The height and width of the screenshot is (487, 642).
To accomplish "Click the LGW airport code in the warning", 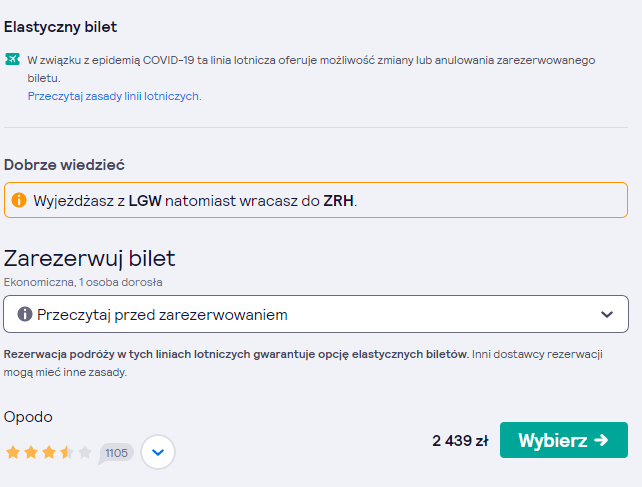I will tap(145, 201).
